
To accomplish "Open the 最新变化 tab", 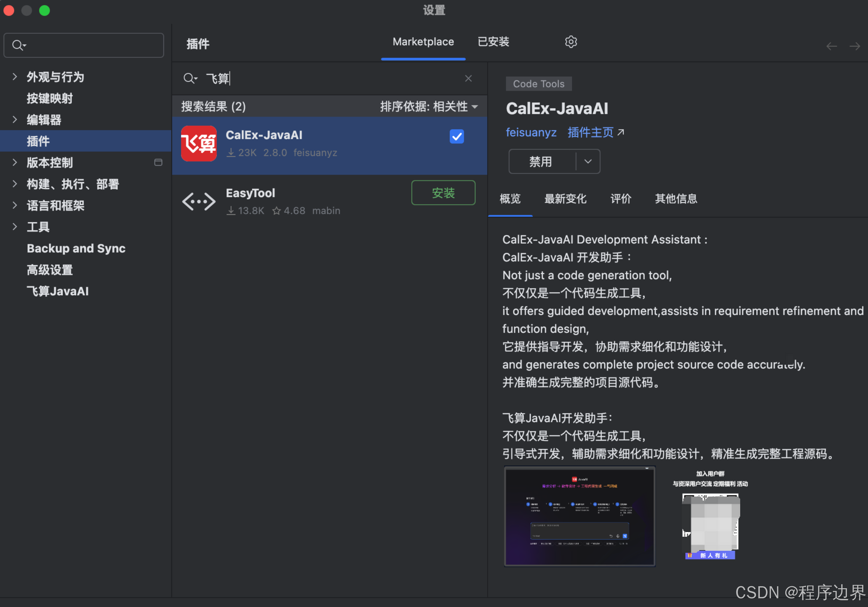I will [x=565, y=198].
